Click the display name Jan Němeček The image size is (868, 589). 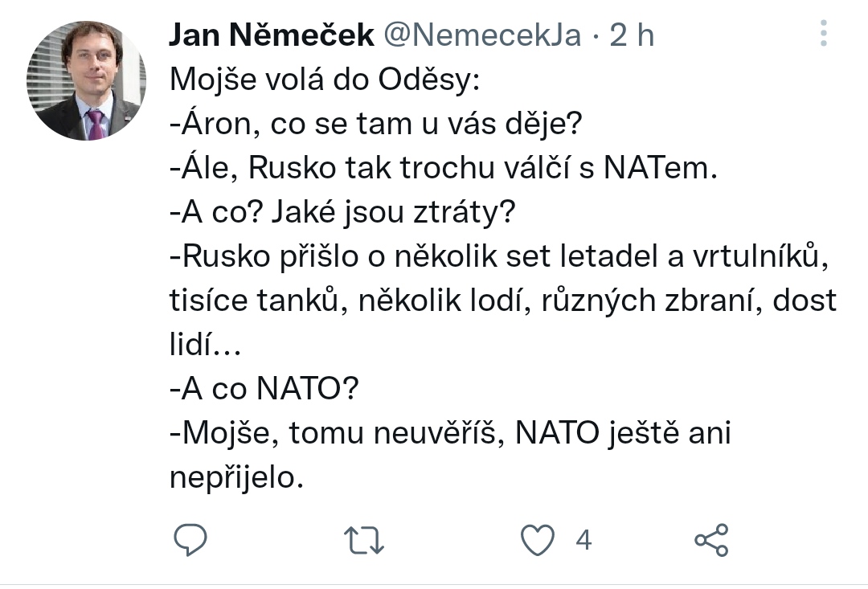pyautogui.click(x=272, y=35)
